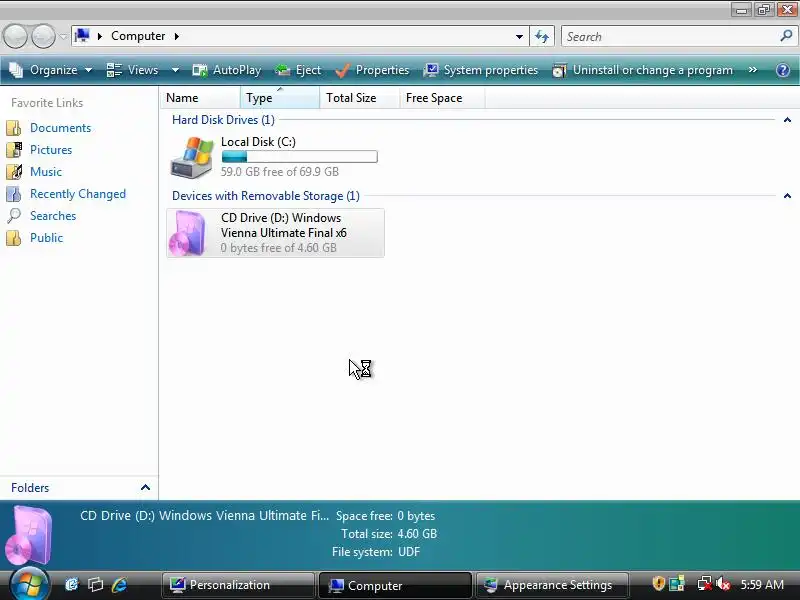
Task: Show more toolbar commands chevron
Action: 753,70
